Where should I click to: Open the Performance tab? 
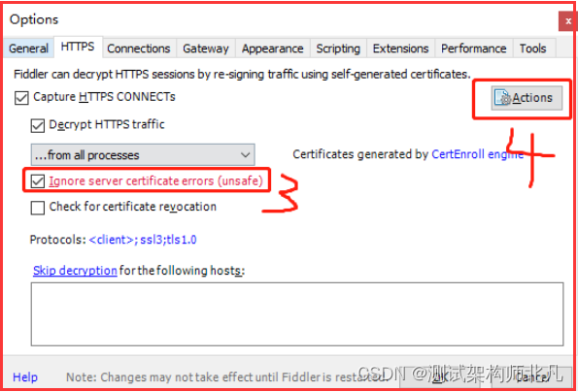tap(474, 49)
